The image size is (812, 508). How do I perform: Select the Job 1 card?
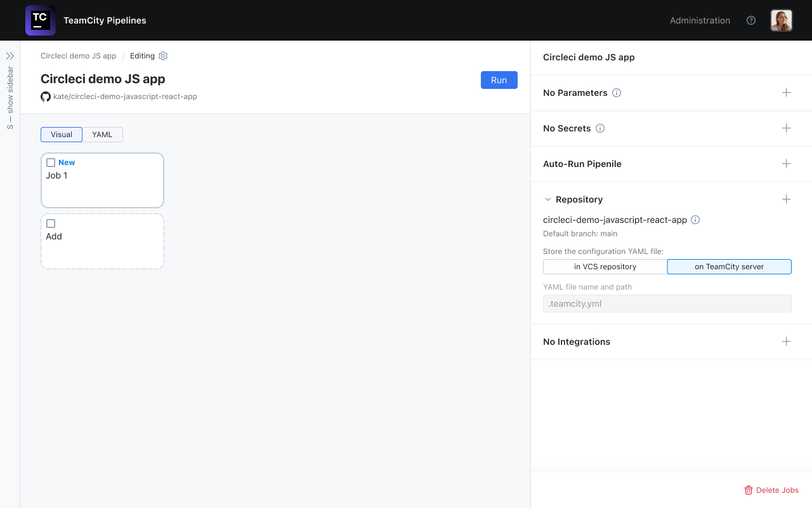click(102, 180)
